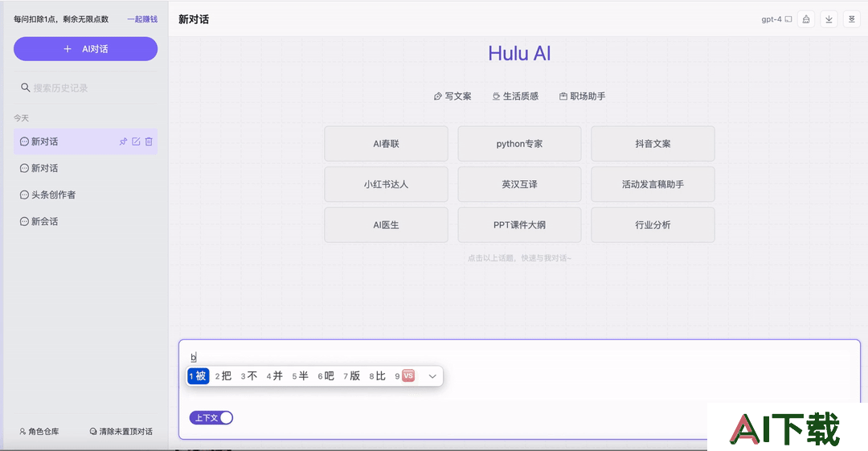Viewport: 868px width, 451px height.
Task: Choose IME candidate 不
Action: pyautogui.click(x=249, y=376)
